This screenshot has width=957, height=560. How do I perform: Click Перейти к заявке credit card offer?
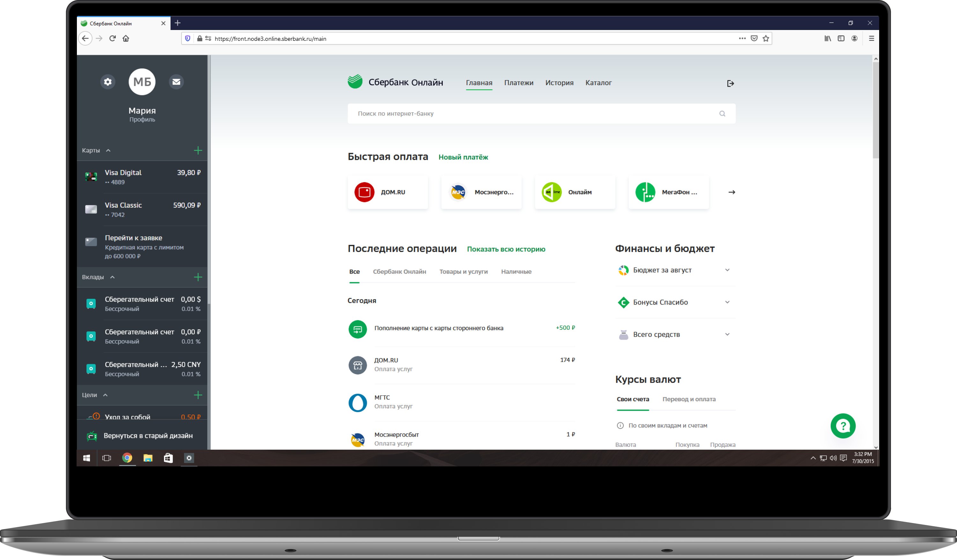[142, 247]
